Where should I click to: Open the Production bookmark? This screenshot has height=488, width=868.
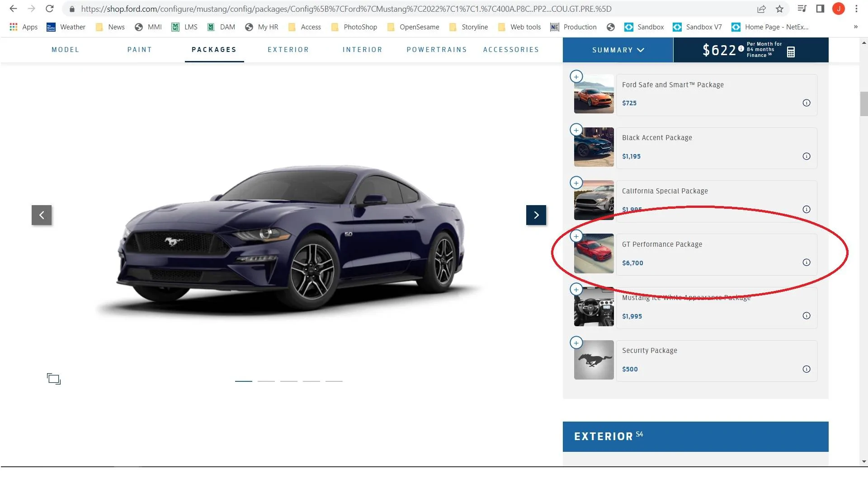[x=574, y=27]
